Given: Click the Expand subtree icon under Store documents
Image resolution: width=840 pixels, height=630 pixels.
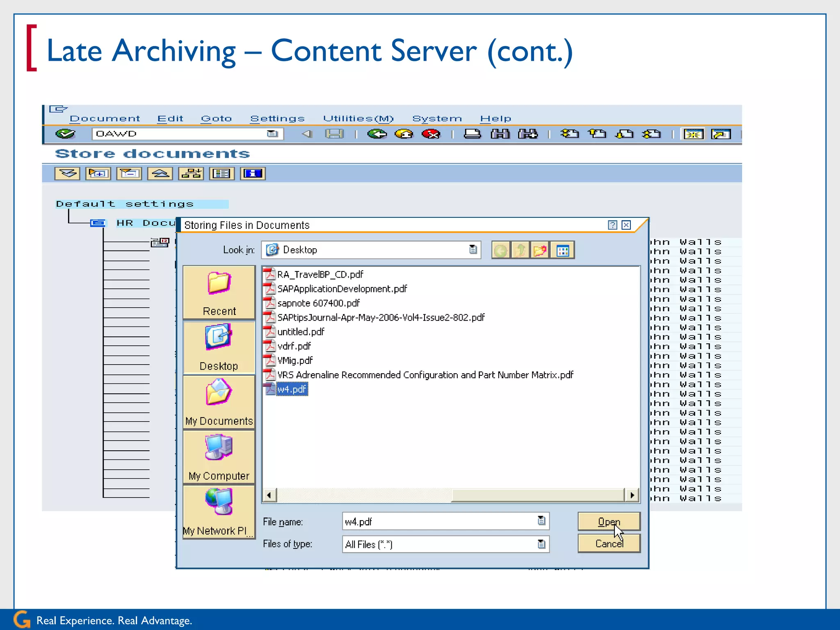Looking at the screenshot, I should (98, 173).
